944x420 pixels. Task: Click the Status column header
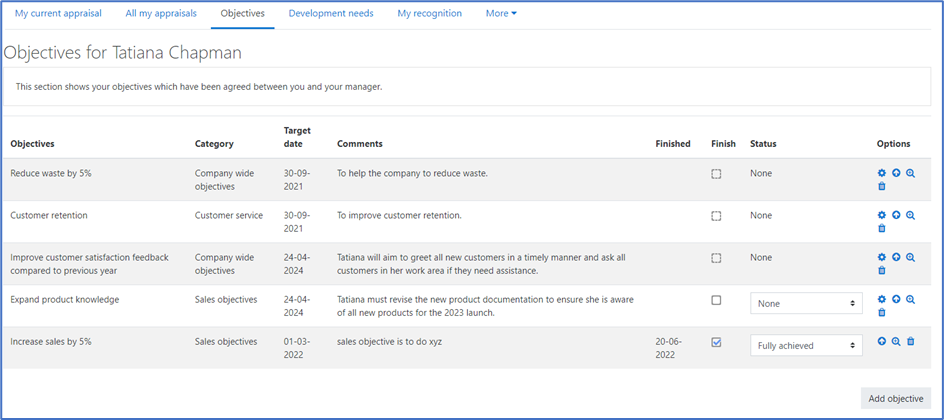[x=763, y=144]
